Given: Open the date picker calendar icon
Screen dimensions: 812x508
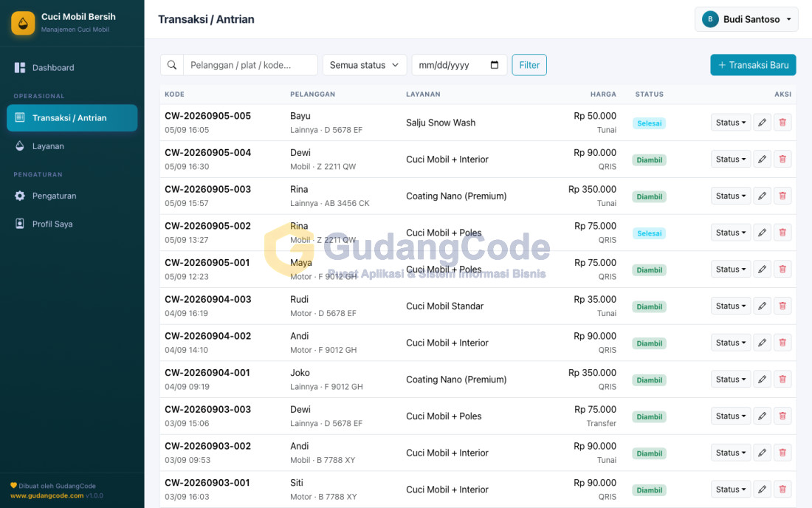Looking at the screenshot, I should click(x=494, y=65).
